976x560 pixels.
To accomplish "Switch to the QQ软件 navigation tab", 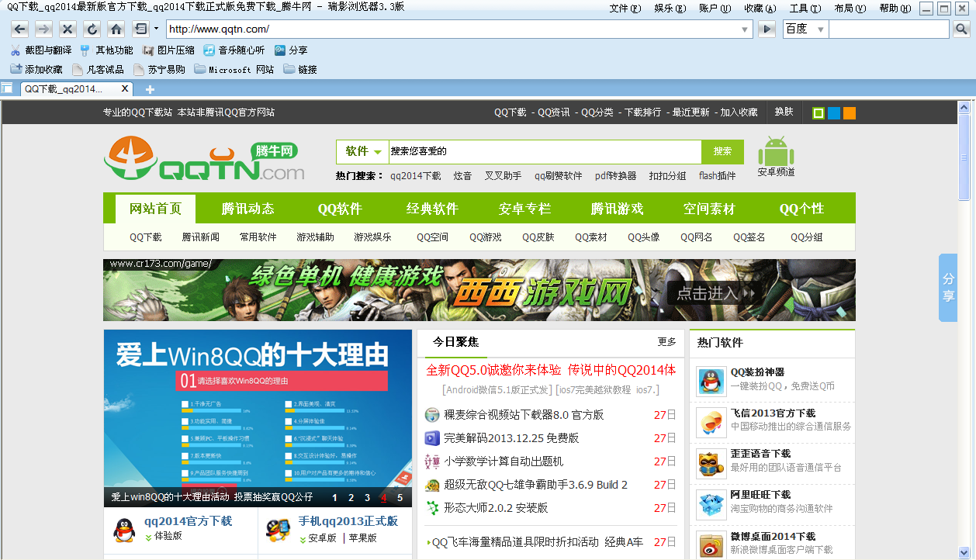I will [x=340, y=209].
